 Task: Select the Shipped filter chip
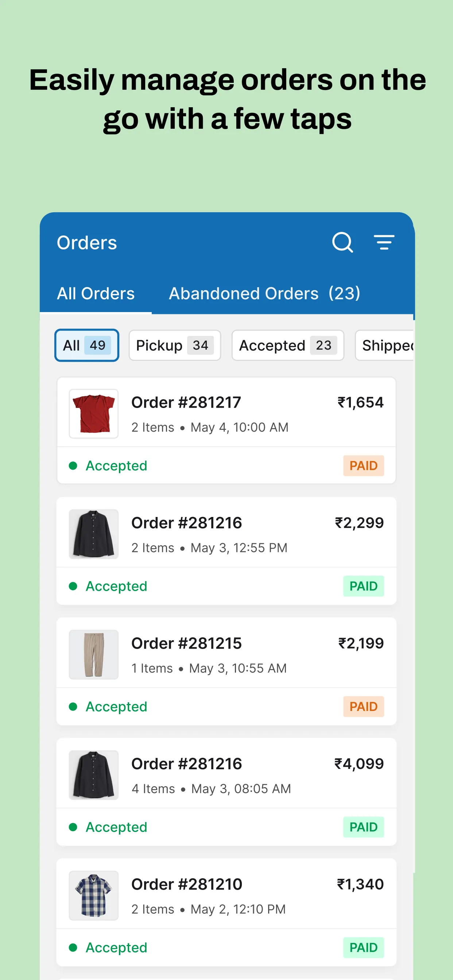[x=388, y=345]
